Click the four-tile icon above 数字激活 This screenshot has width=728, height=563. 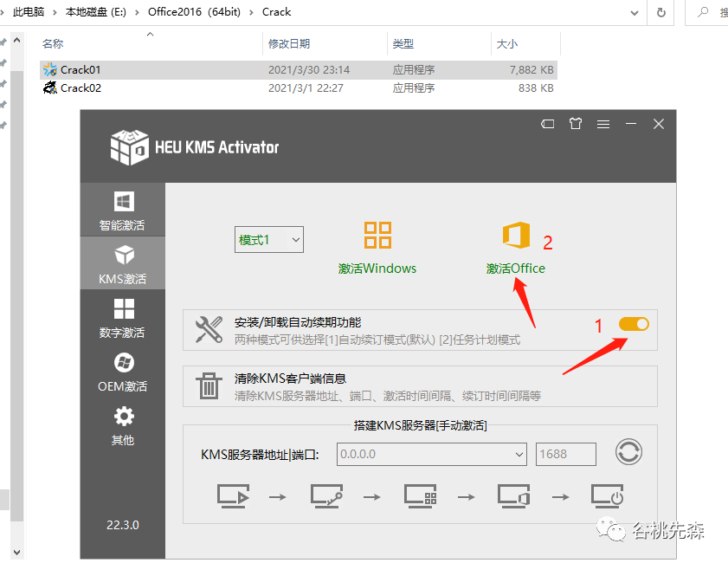point(124,308)
